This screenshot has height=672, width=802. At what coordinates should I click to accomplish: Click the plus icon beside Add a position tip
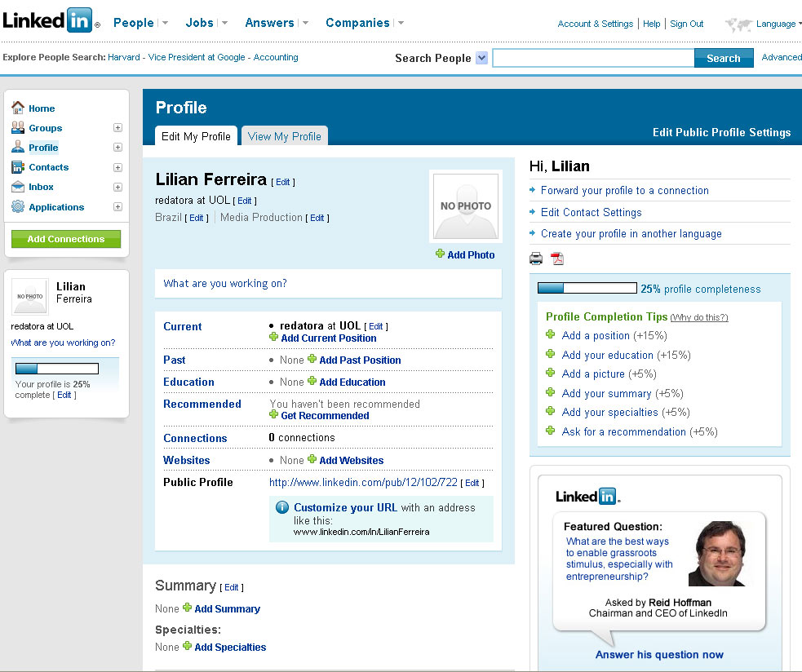coord(551,334)
